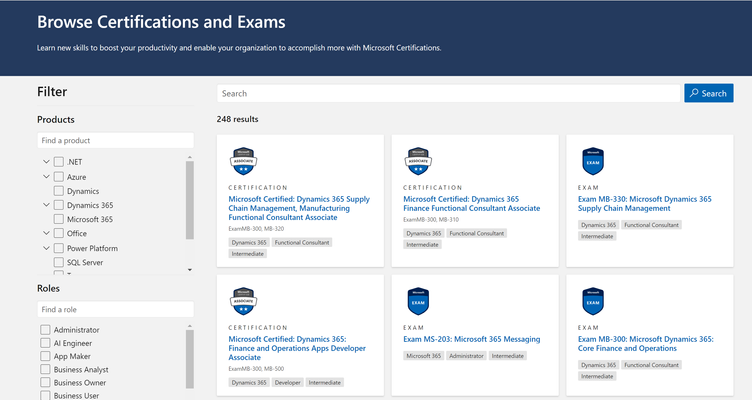Click the Exam badge icon for MB-300
752x400 pixels.
coord(593,301)
